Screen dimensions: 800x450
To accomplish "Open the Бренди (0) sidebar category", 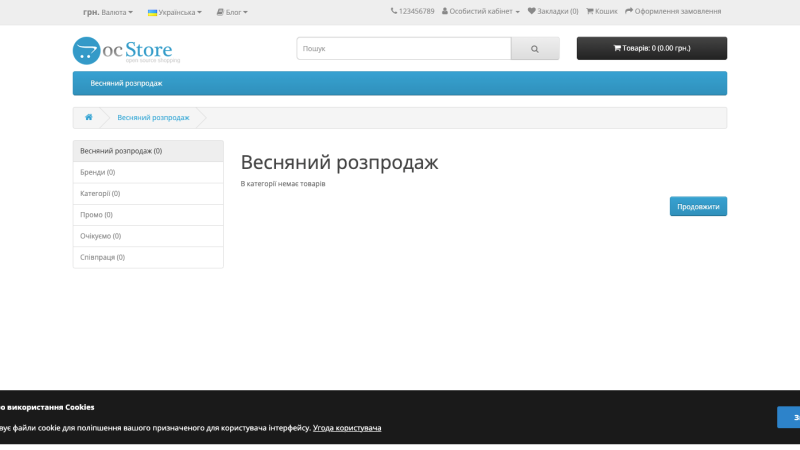I will [x=148, y=172].
